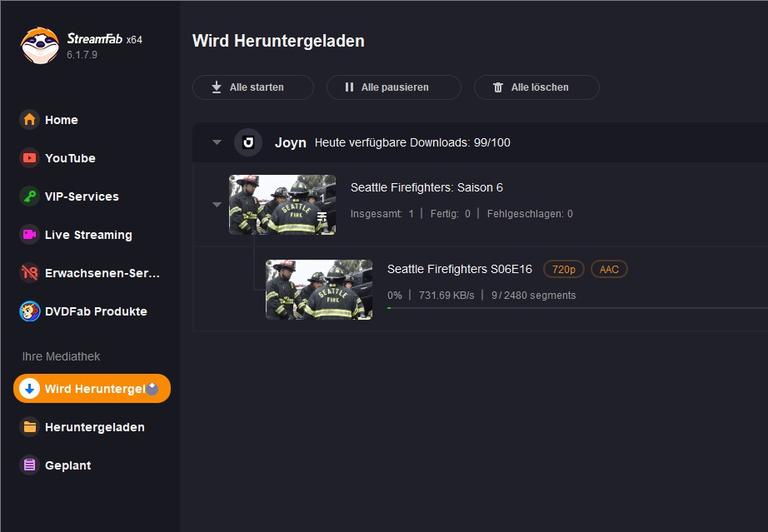
Task: Click the 0% progress percentage
Action: [394, 295]
